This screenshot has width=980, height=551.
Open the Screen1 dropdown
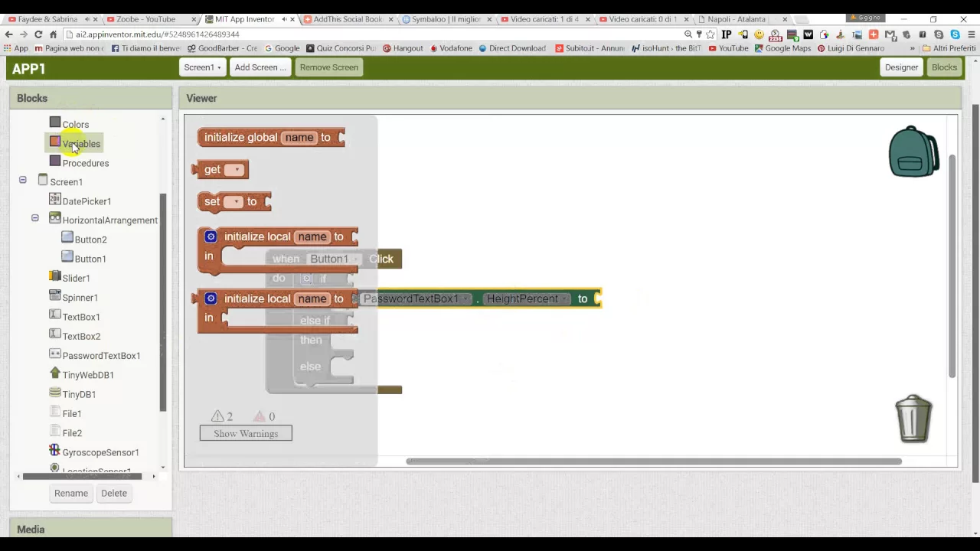click(203, 67)
